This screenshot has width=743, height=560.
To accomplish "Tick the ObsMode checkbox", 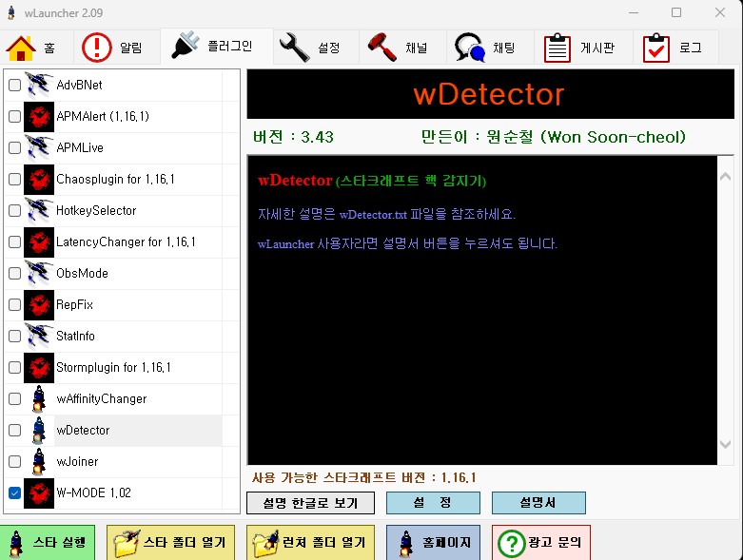I will (x=14, y=273).
